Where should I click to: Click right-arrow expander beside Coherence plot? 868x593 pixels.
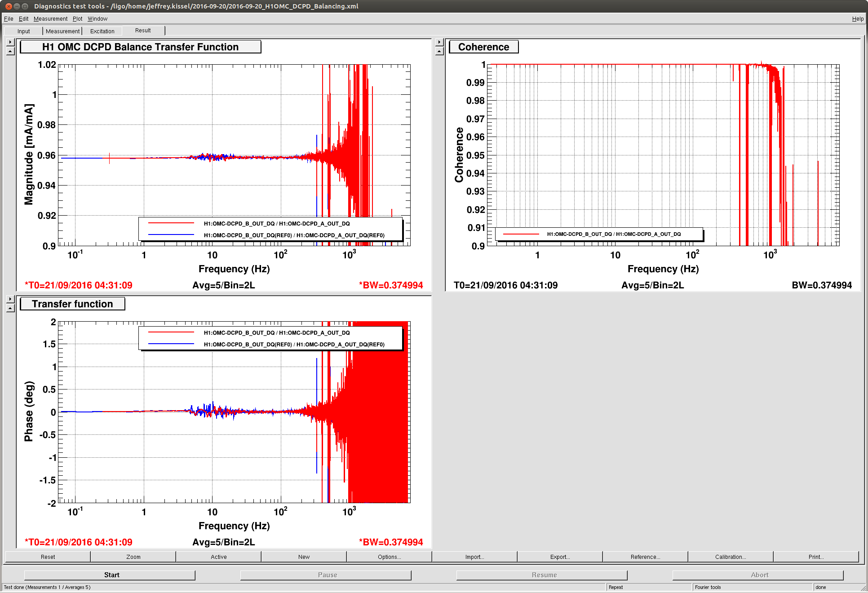439,42
